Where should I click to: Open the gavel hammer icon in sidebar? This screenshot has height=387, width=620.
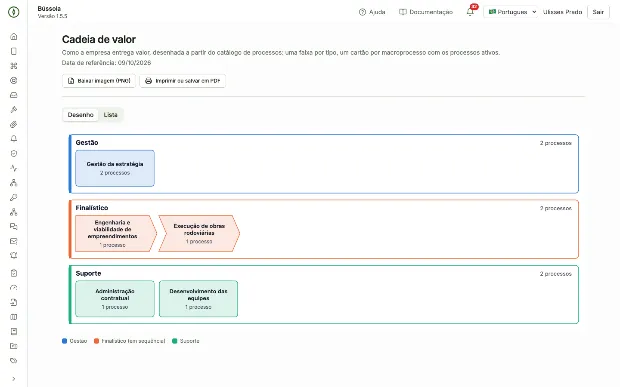point(14,109)
